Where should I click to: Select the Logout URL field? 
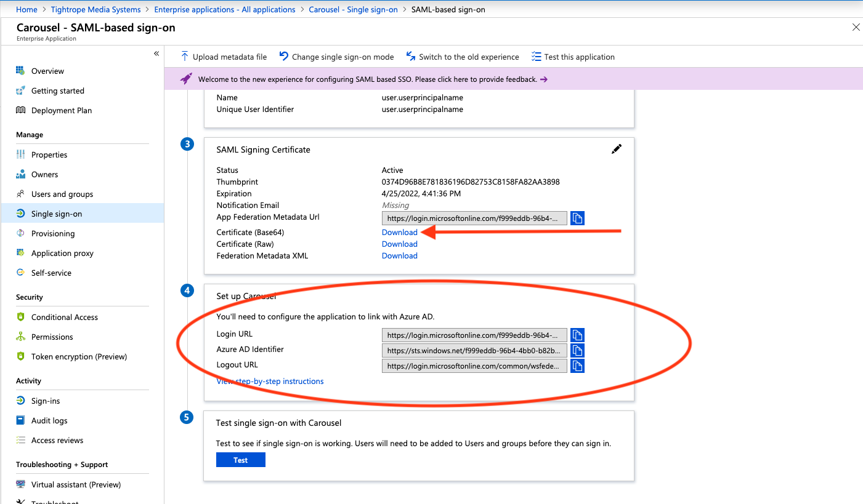pos(474,366)
